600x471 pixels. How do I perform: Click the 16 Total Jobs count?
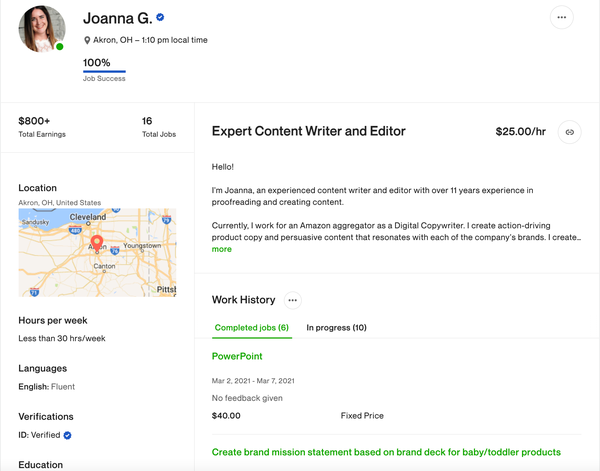(x=147, y=120)
